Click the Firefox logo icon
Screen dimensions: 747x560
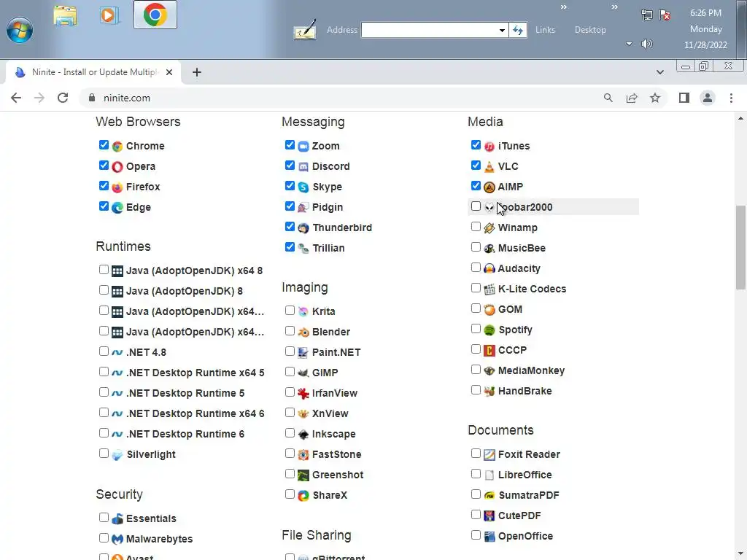tap(117, 187)
